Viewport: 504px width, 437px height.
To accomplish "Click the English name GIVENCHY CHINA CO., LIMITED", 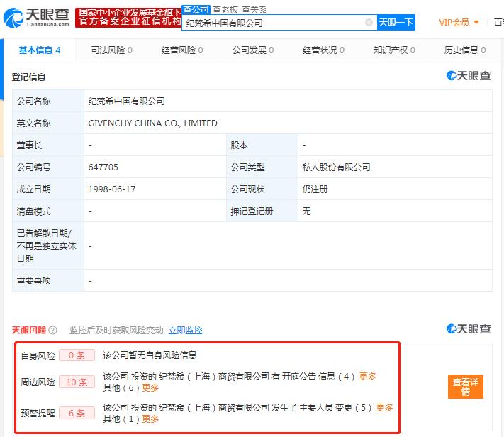I will pyautogui.click(x=153, y=123).
